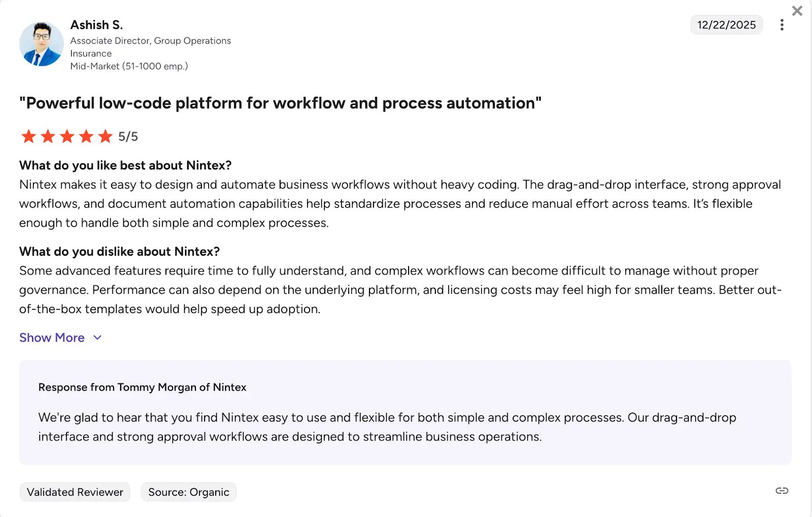The height and width of the screenshot is (517, 812).
Task: Click the second rating star
Action: pyautogui.click(x=48, y=136)
